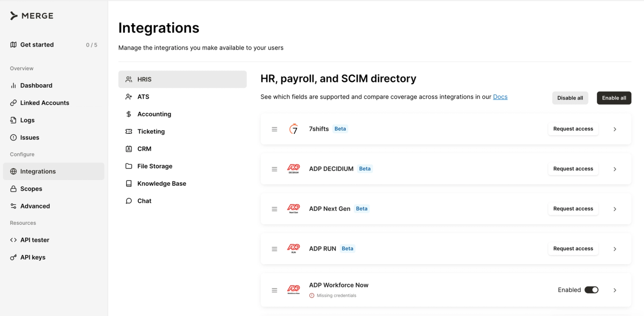Grab the ADP Workforce Now drag handle
This screenshot has width=644, height=316.
[x=275, y=290]
